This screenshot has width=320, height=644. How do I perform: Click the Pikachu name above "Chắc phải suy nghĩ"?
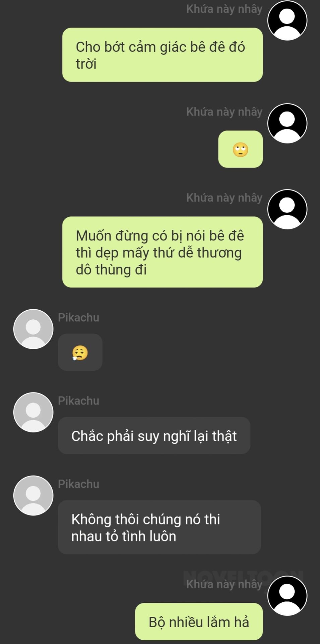(x=79, y=400)
